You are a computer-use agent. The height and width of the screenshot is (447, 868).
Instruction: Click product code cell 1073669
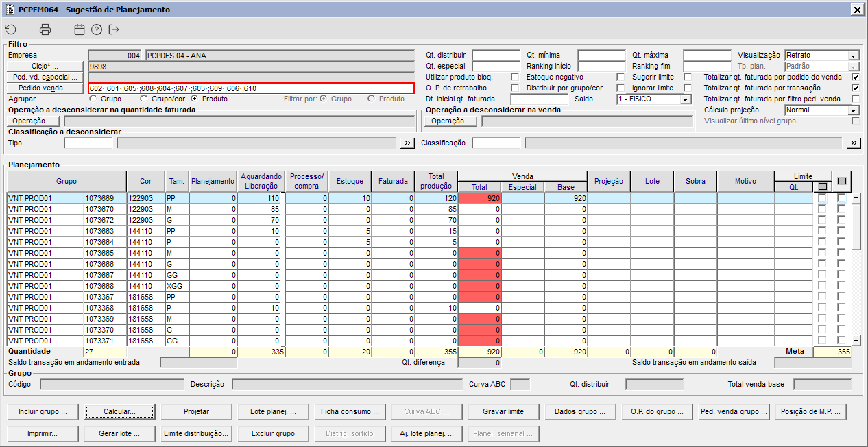104,198
